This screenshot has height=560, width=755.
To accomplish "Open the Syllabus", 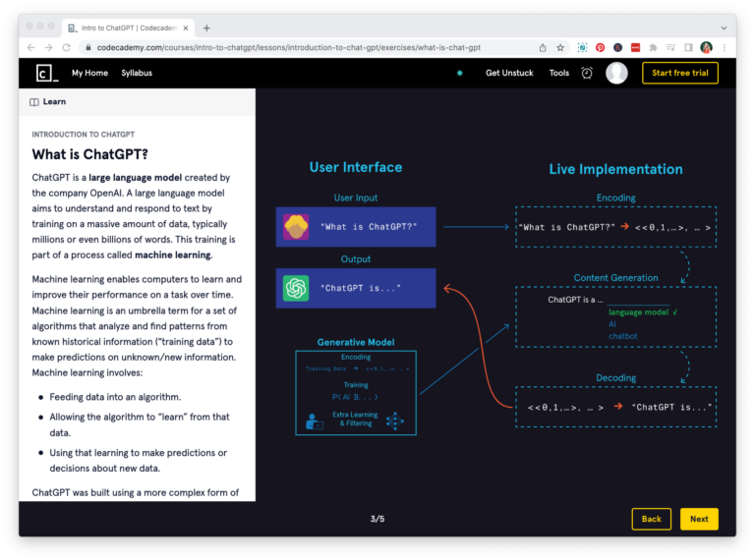I will (x=137, y=73).
